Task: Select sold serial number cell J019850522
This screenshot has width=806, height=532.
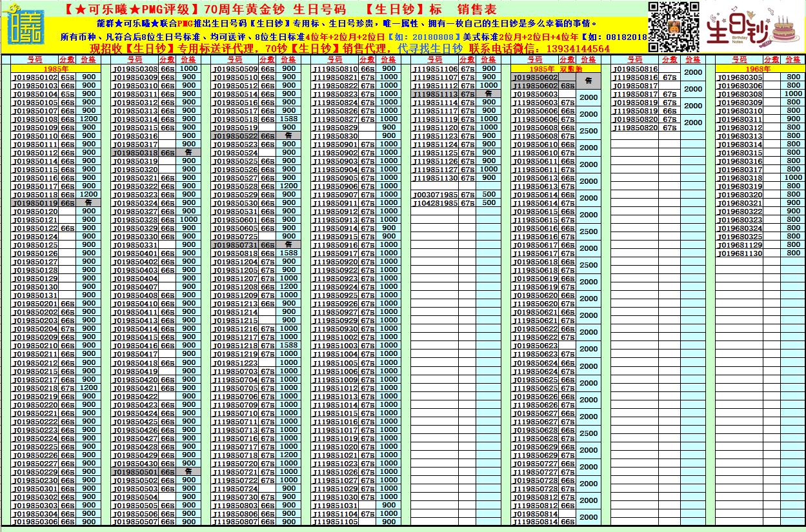Action: tap(236, 136)
